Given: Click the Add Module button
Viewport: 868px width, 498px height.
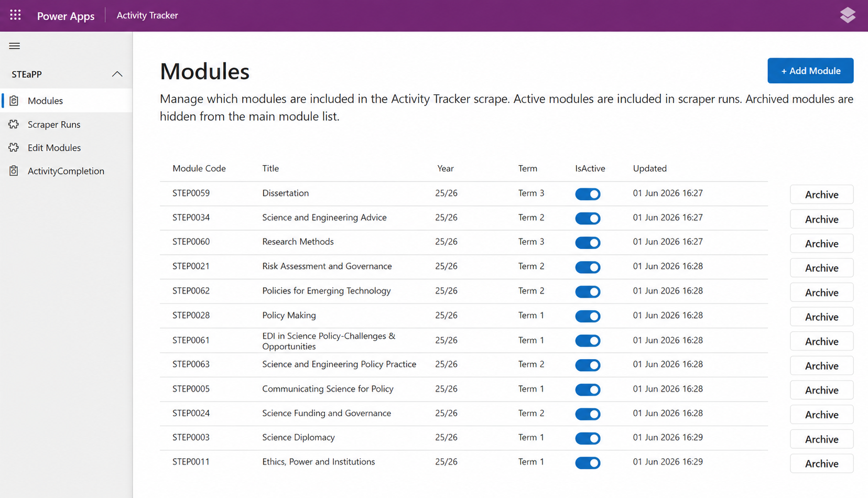Looking at the screenshot, I should (x=810, y=71).
